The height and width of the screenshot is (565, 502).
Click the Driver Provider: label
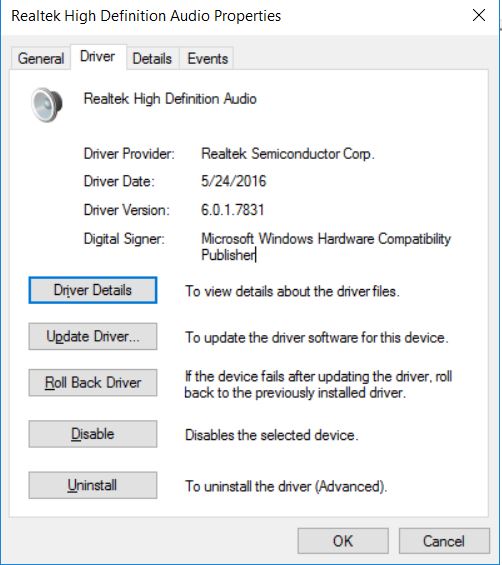point(129,154)
